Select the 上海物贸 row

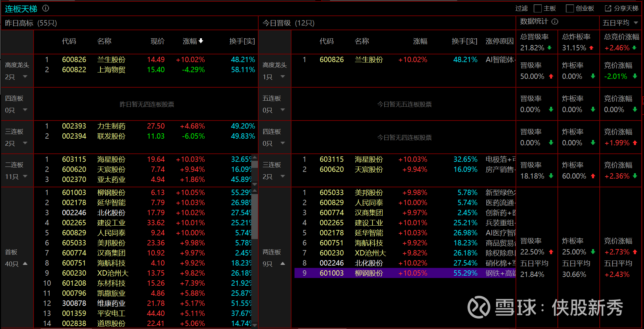(146, 70)
